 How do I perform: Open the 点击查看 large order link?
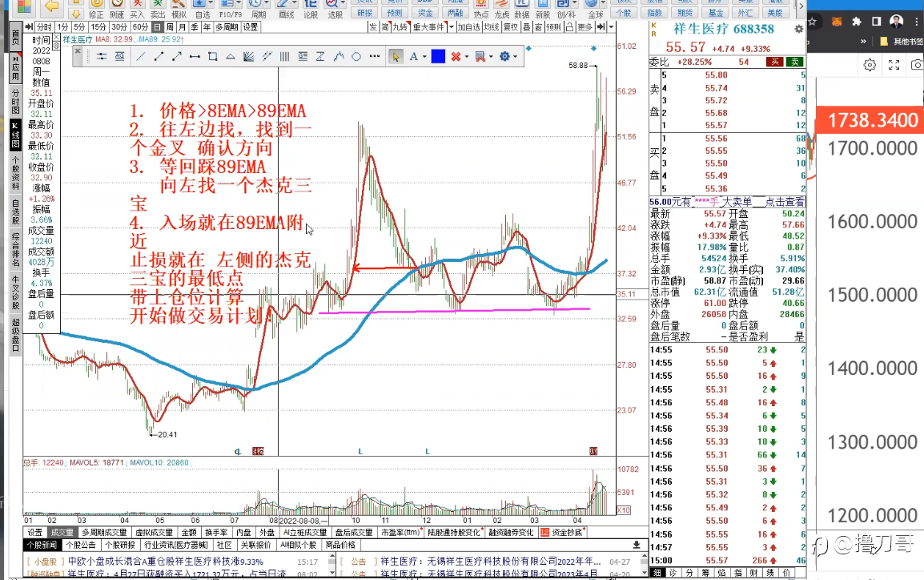coord(785,202)
